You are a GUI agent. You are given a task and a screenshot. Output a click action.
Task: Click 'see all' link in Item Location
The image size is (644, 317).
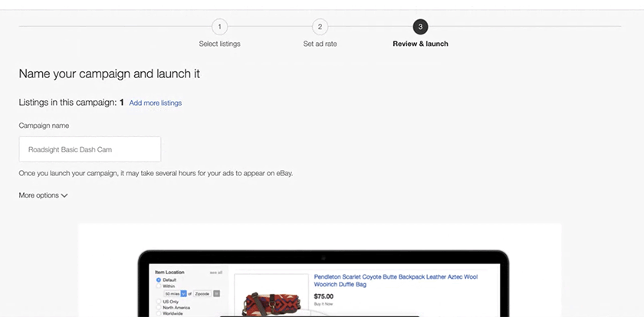(x=216, y=273)
